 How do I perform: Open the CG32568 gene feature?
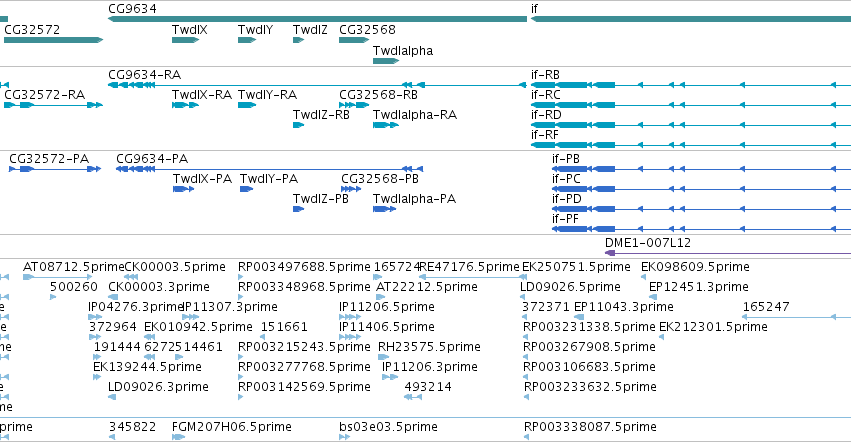point(354,40)
